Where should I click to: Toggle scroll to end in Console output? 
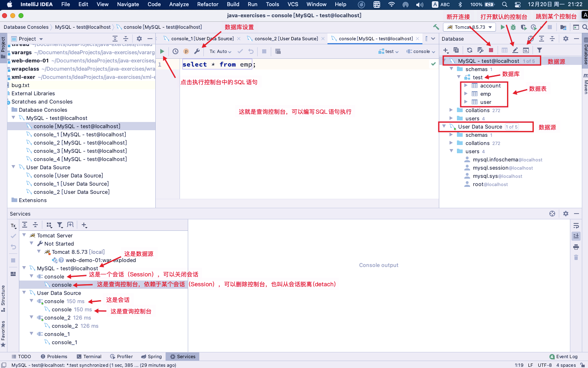pos(576,236)
